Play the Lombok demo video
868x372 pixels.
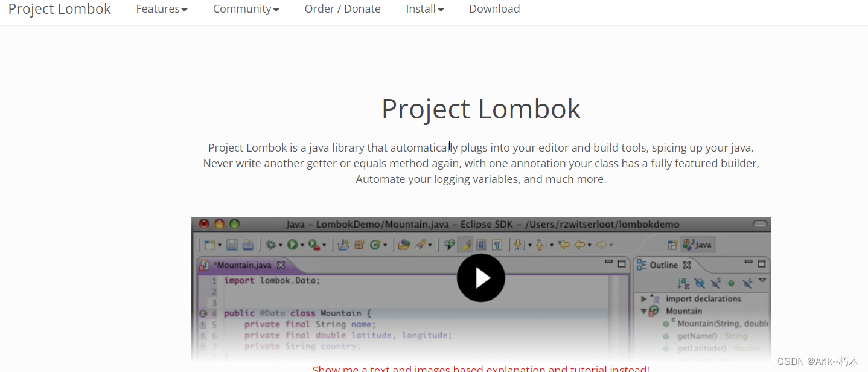pos(481,278)
